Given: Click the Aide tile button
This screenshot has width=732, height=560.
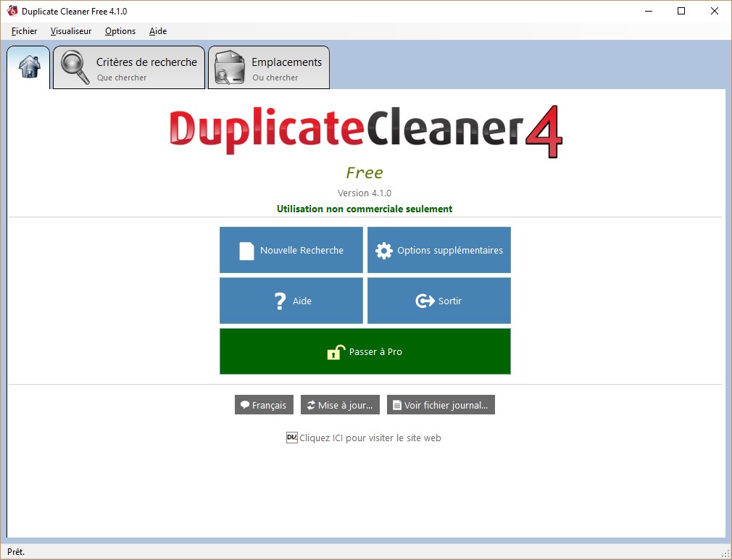Looking at the screenshot, I should (291, 301).
